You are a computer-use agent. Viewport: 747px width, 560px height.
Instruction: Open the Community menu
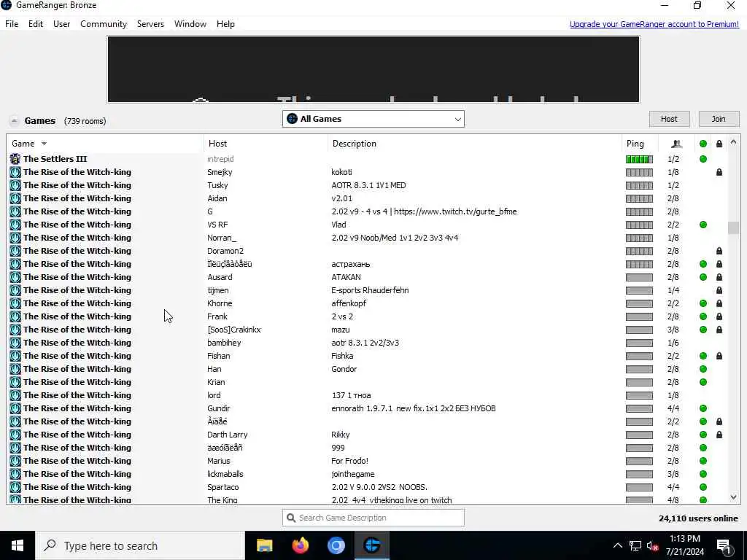[104, 24]
